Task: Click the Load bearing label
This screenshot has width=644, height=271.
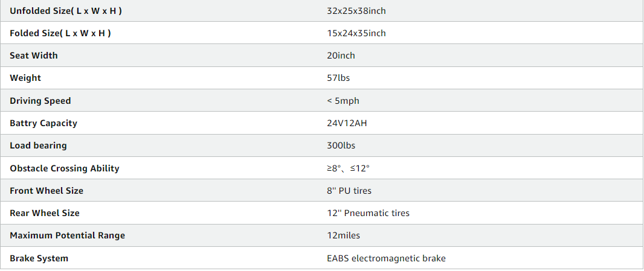Action: 38,145
